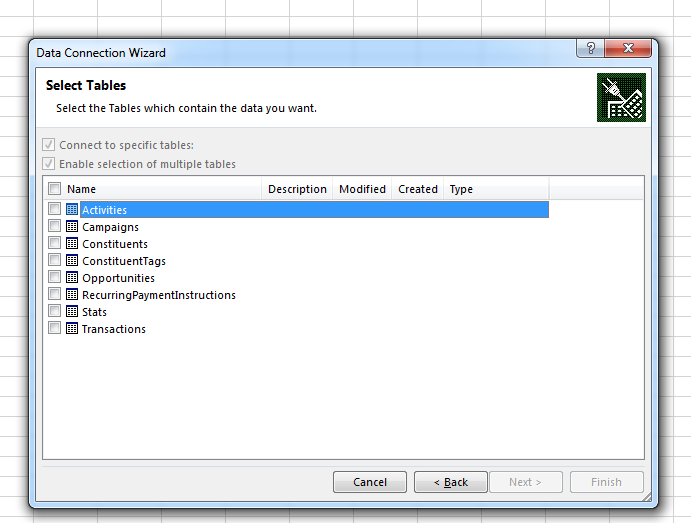691x523 pixels.
Task: Check the Transactions table checkbox
Action: [x=55, y=328]
